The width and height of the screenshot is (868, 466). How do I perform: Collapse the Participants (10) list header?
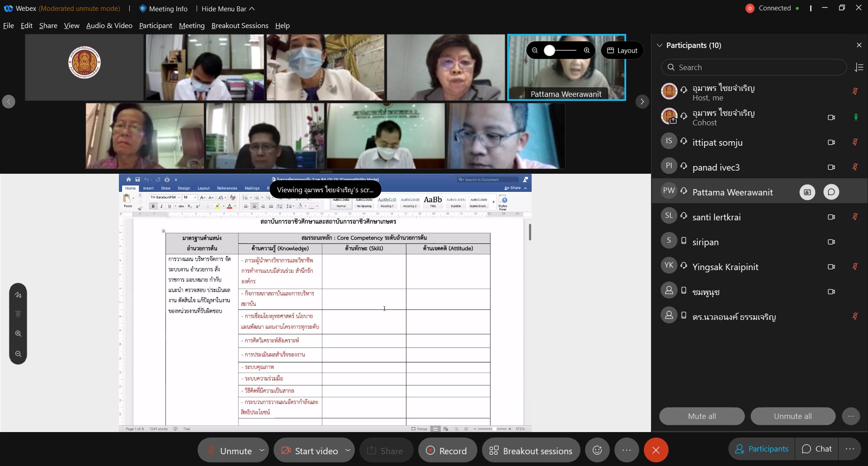(x=659, y=45)
